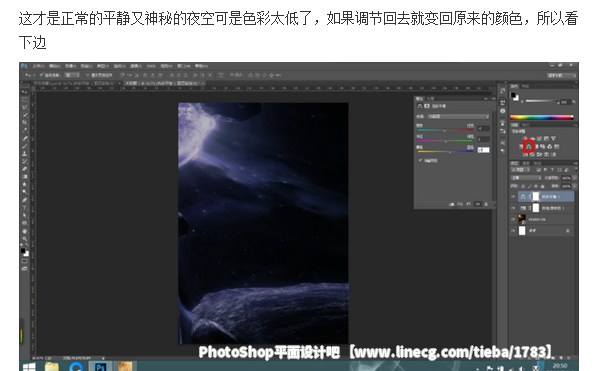Select the Dodge tool
Image resolution: width=607 pixels, height=371 pixels.
click(x=25, y=192)
